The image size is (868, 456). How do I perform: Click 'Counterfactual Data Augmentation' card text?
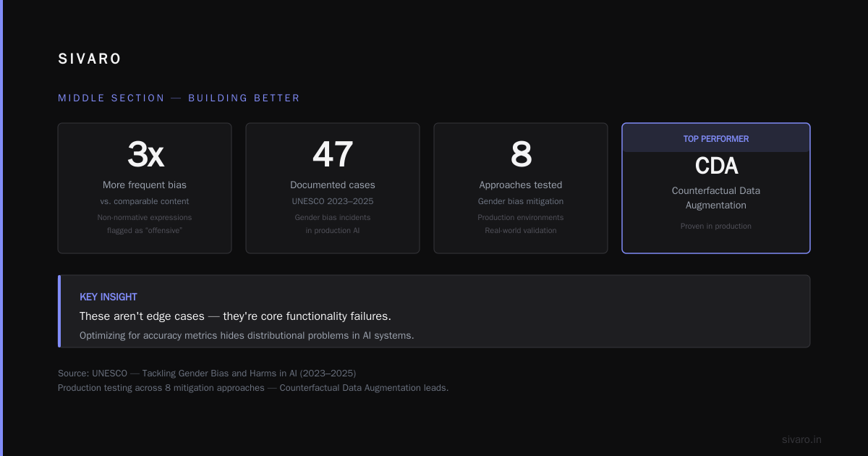point(716,198)
